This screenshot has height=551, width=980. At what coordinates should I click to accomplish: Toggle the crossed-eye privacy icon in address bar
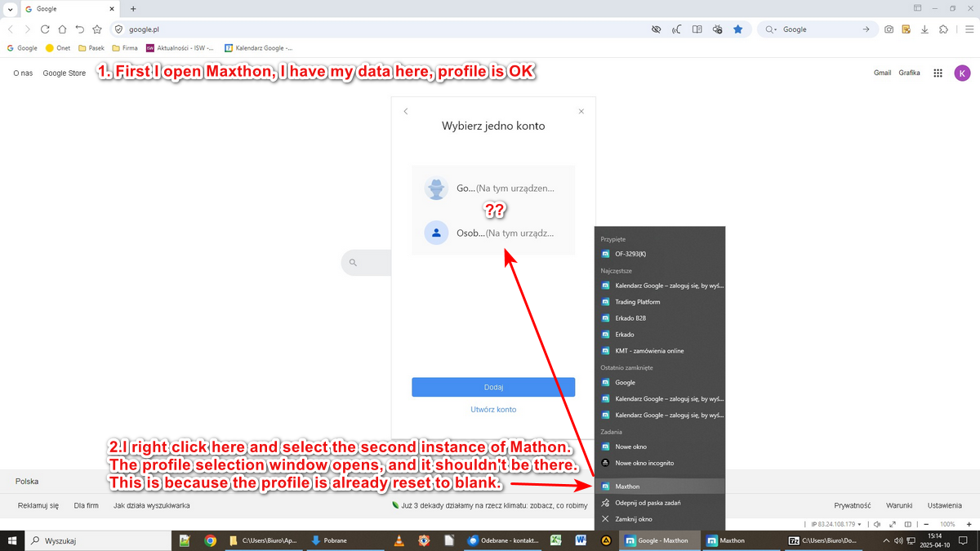point(656,29)
